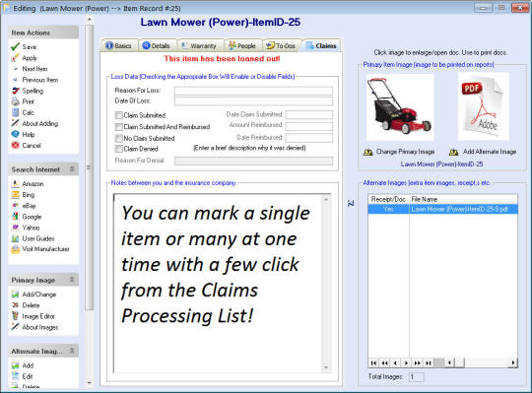This screenshot has height=393, width=532.
Task: Jump to first record navigator button
Action: point(373,362)
